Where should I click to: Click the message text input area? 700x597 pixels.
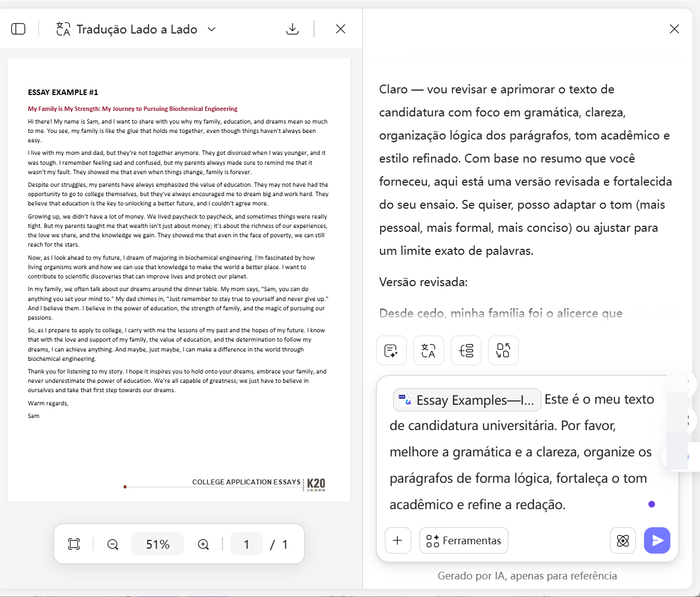(x=522, y=451)
